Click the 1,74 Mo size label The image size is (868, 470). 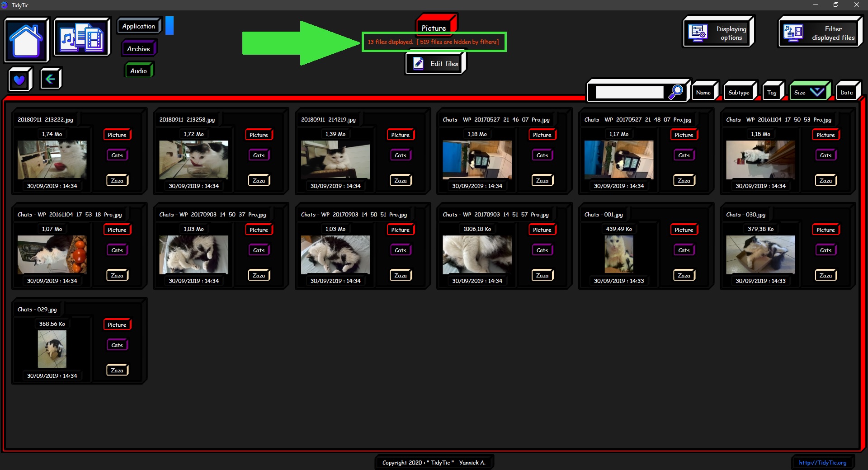(x=52, y=134)
